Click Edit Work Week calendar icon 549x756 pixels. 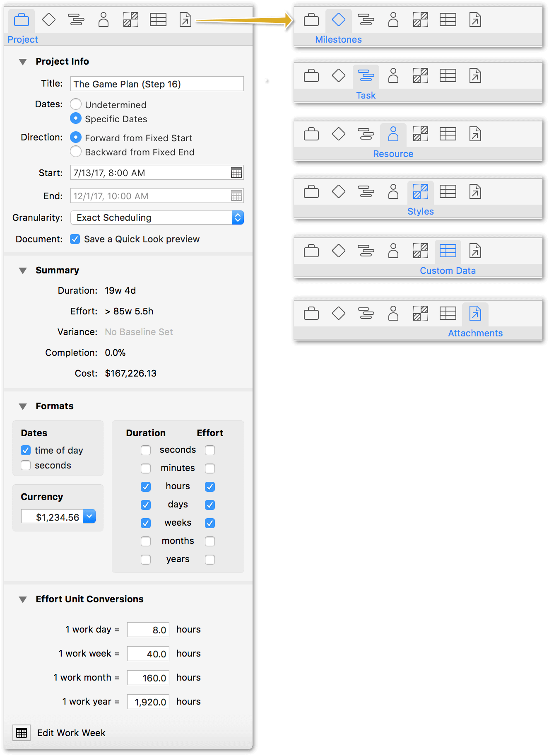22,733
